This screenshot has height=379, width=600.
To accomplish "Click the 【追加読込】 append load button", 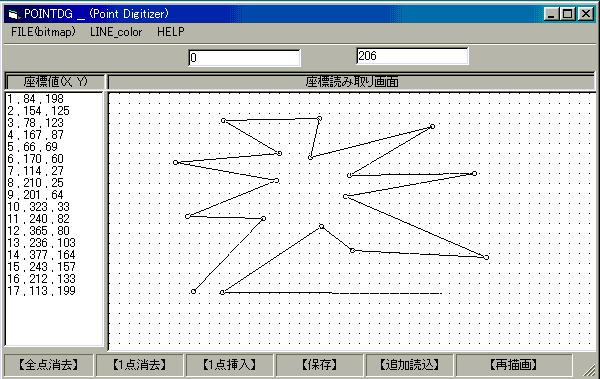I will coord(409,365).
